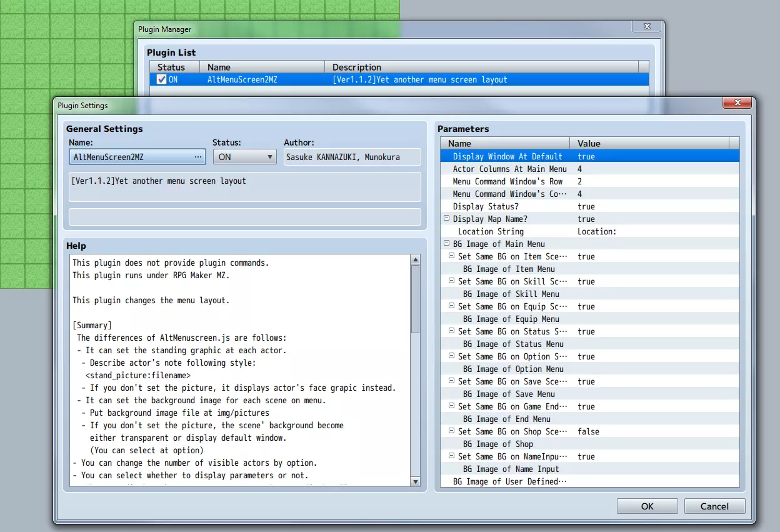Viewport: 780px width, 532px height.
Task: Select the Actor Columns At Main Menu parameter
Action: pos(509,169)
